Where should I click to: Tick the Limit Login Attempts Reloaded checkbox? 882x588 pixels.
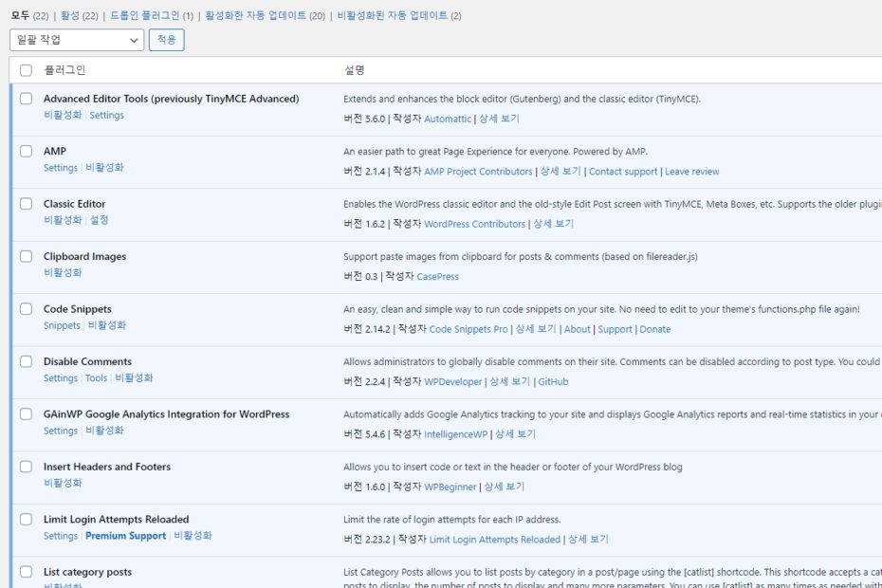[x=26, y=520]
